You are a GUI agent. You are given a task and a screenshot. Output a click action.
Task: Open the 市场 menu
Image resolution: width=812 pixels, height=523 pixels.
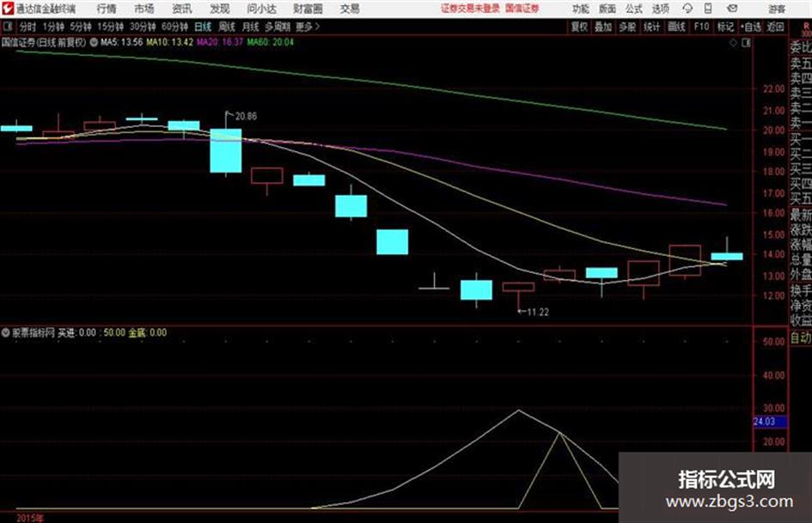(x=144, y=9)
